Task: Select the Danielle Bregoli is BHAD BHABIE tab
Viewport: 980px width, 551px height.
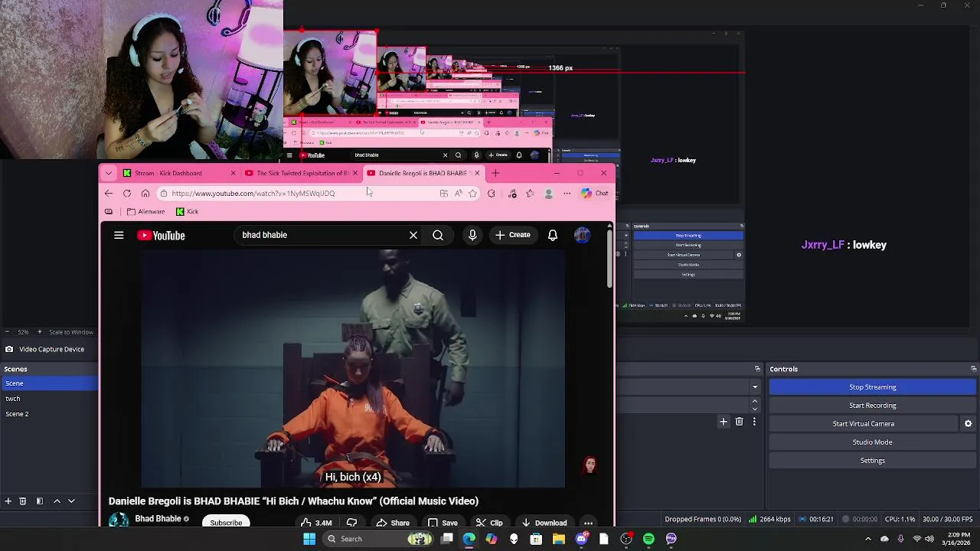Action: 423,173
